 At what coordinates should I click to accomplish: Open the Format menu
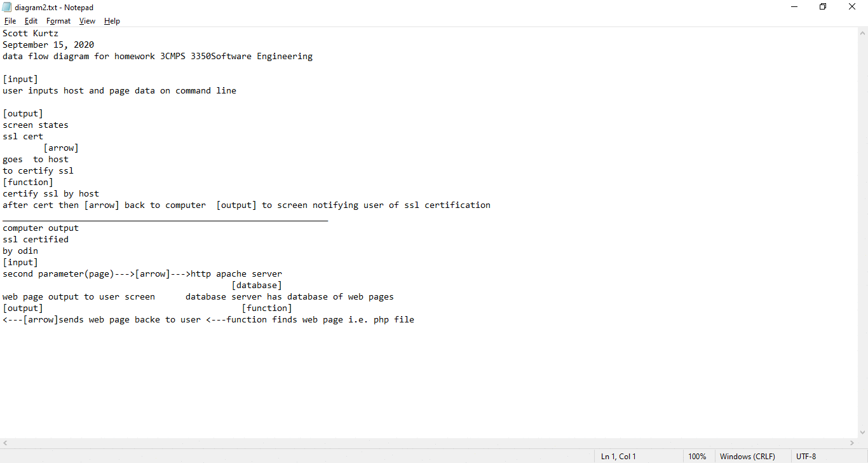pyautogui.click(x=58, y=21)
